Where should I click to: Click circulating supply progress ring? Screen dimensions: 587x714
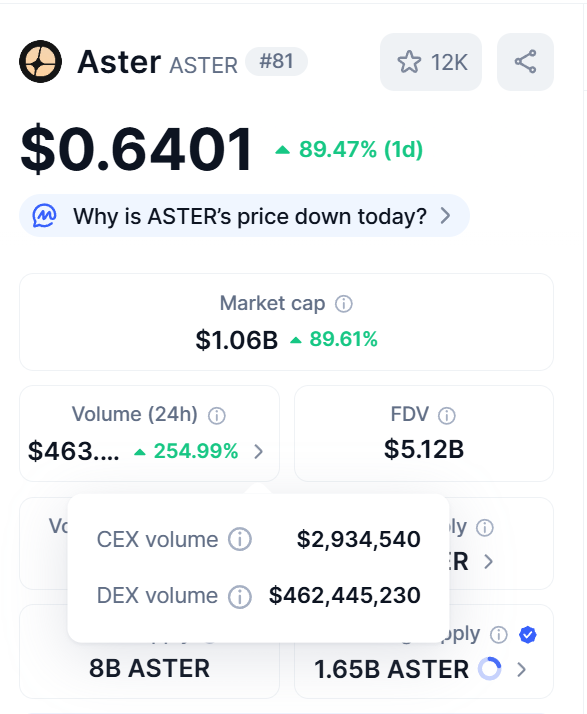490,669
